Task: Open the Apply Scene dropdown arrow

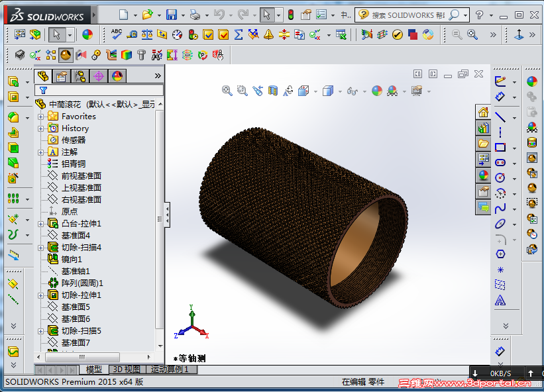Action: 404,91
